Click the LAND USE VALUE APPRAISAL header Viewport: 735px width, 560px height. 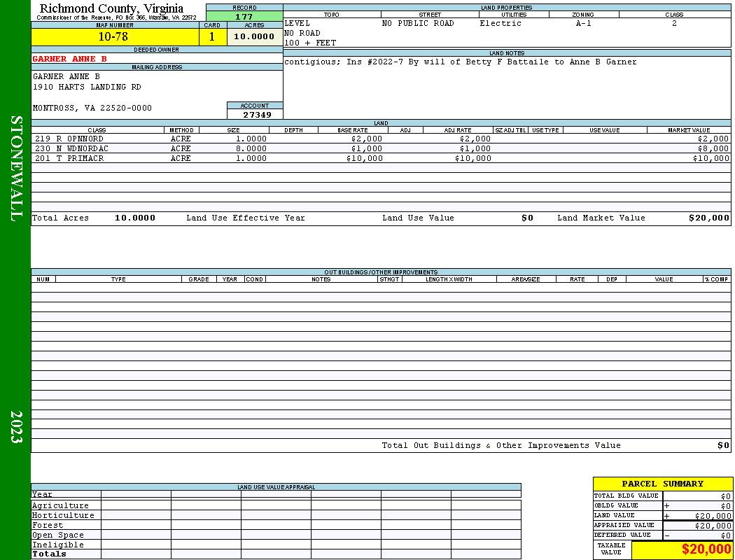[x=276, y=487]
